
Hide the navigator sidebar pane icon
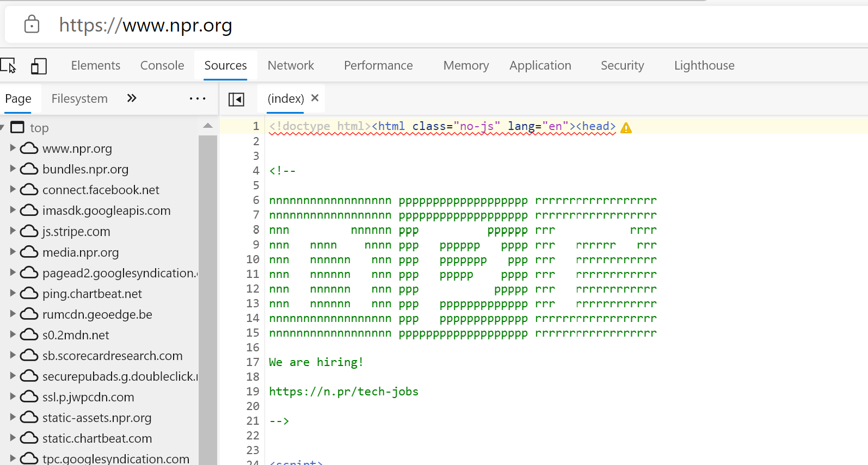pos(236,99)
